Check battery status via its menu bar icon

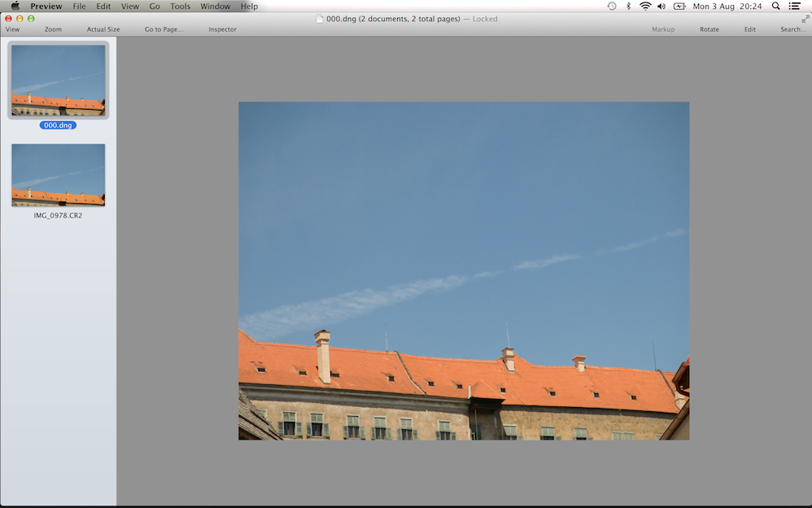[679, 6]
